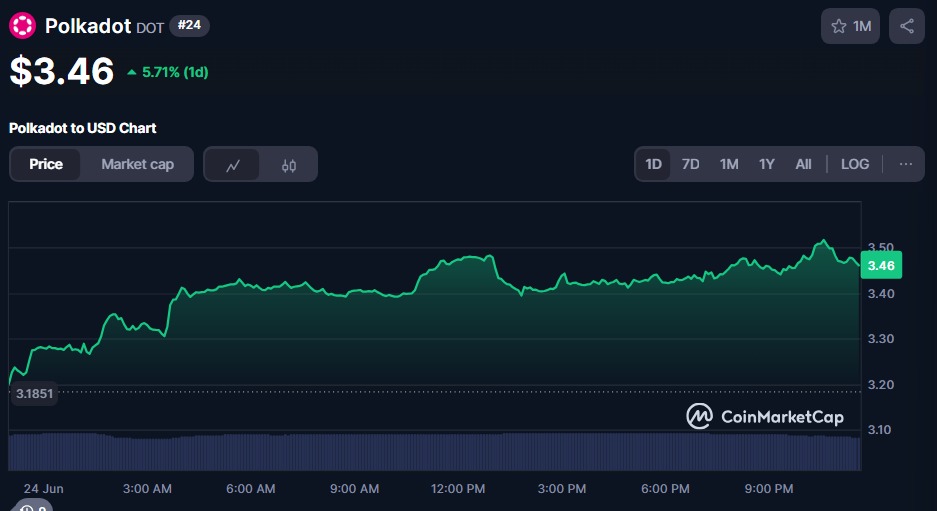Screen dimensions: 937x511
Task: Click the Polkadot pink logo icon
Action: coord(22,26)
